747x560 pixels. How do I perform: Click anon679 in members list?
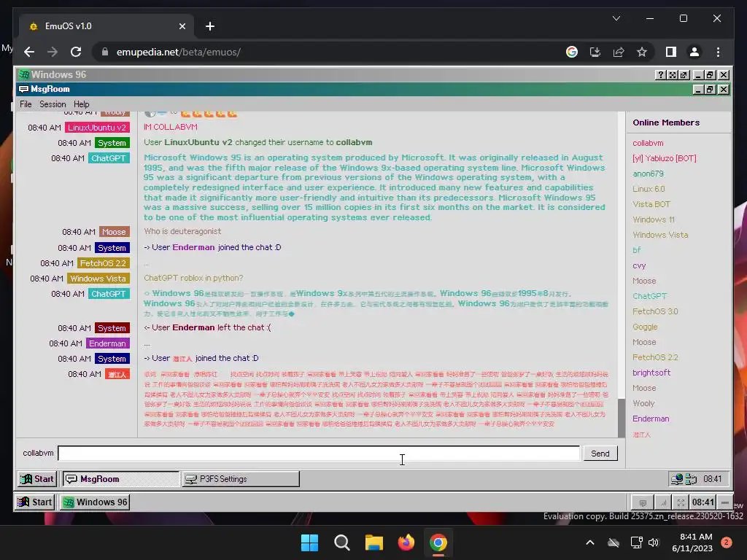648,174
